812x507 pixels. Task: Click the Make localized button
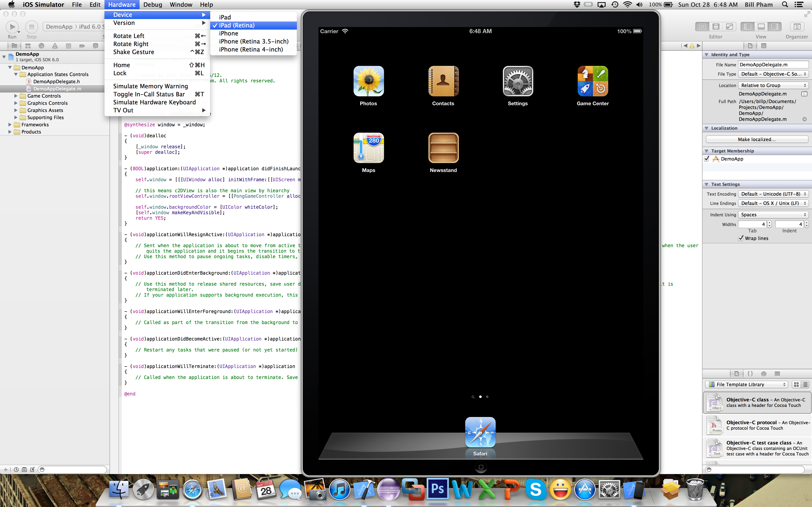[x=757, y=139]
